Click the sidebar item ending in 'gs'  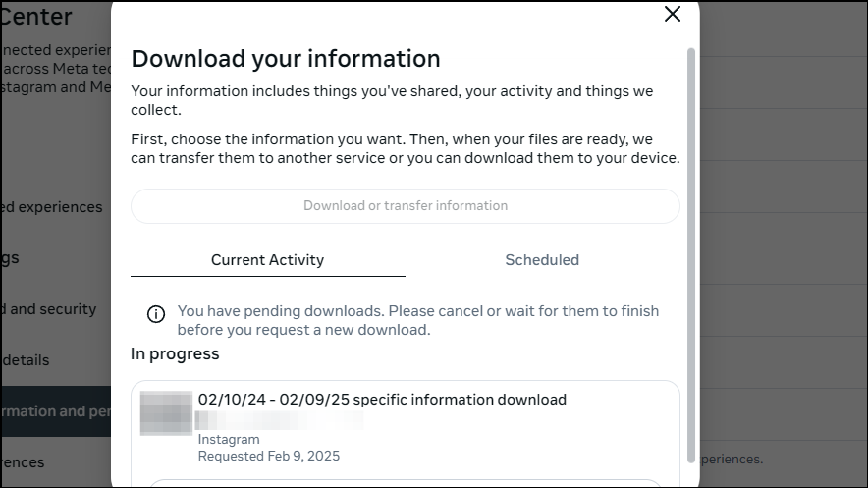10,258
